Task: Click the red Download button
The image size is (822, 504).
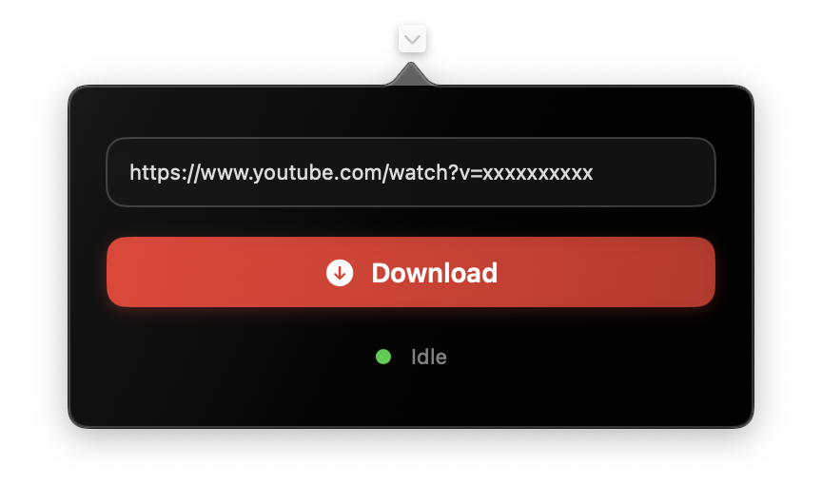Action: [x=411, y=272]
